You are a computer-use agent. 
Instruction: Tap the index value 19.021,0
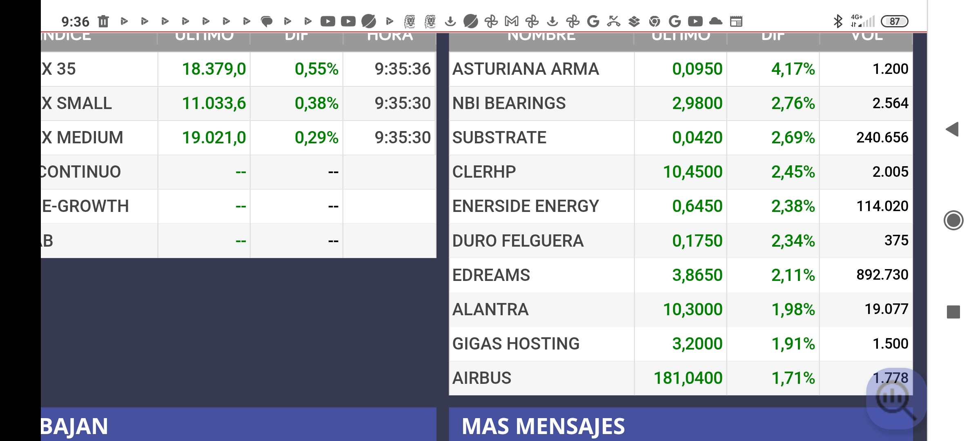pos(214,138)
